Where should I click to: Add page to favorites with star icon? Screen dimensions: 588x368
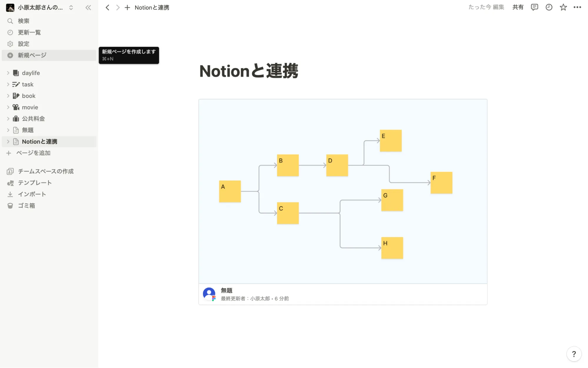[563, 7]
